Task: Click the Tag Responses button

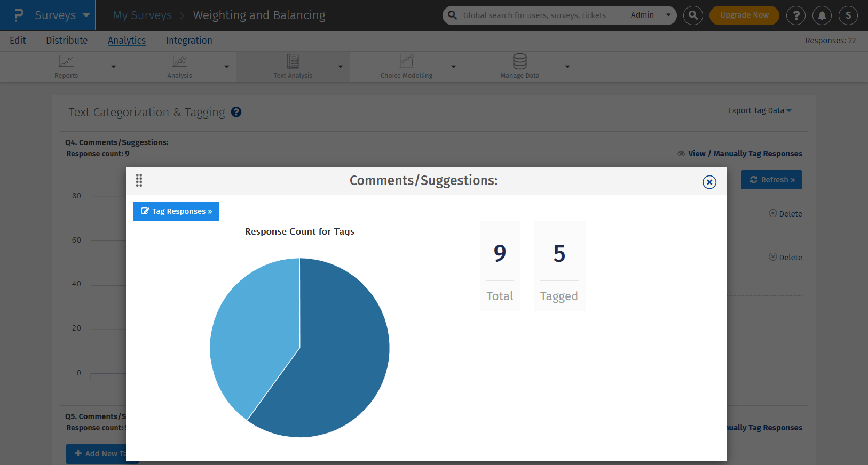Action: [x=176, y=211]
